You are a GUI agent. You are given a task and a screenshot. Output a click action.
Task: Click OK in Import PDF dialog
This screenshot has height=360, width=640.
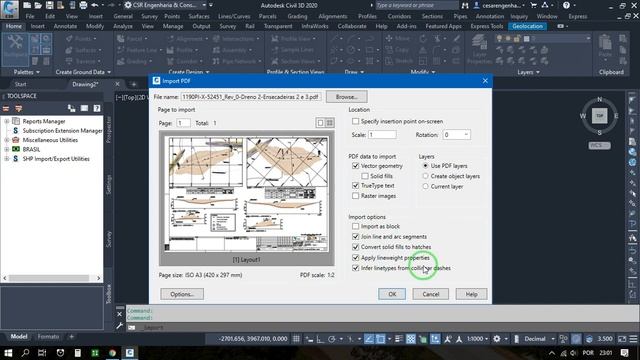(x=392, y=294)
